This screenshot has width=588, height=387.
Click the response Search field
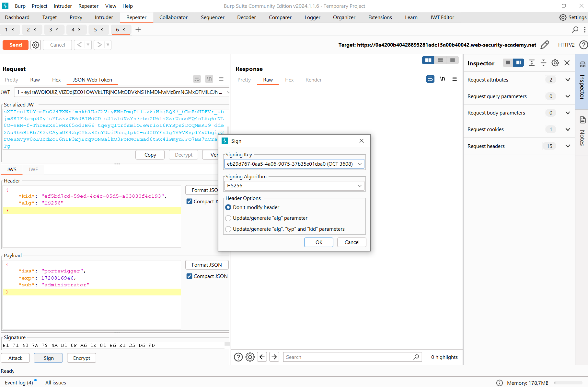coord(352,357)
